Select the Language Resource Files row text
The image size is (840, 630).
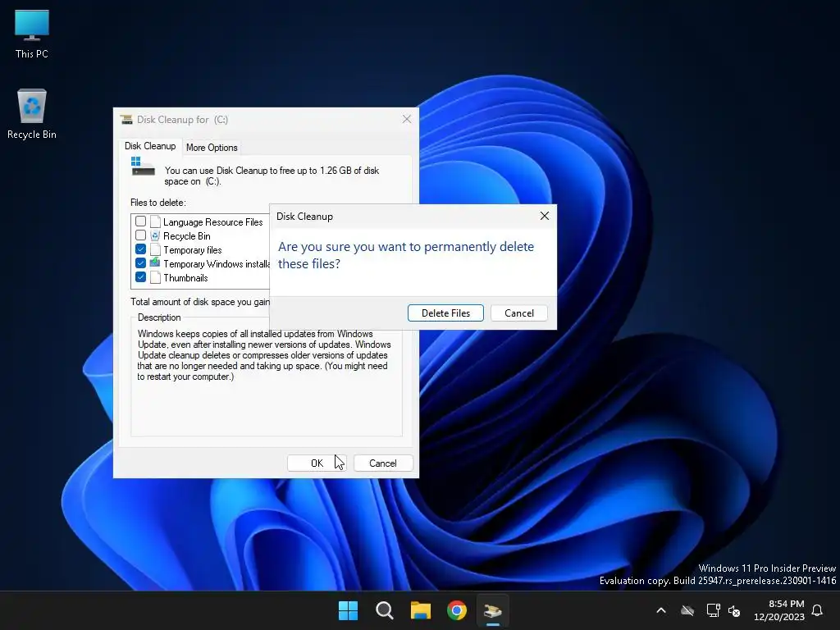coord(212,221)
